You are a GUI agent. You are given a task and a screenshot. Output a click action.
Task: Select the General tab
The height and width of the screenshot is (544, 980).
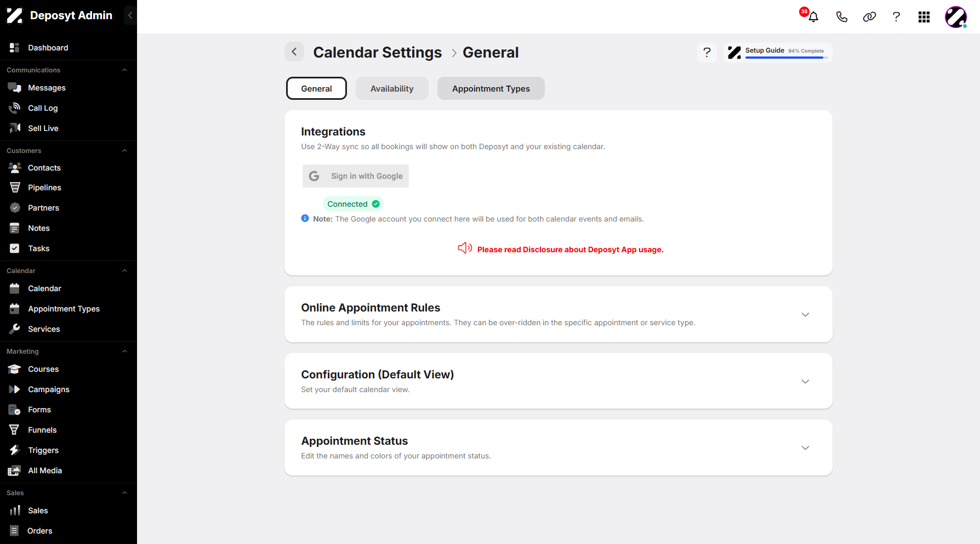click(x=316, y=88)
